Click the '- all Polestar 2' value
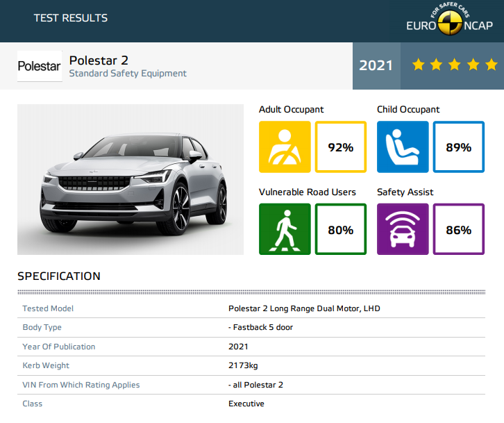This screenshot has height=423, width=504. coord(256,385)
